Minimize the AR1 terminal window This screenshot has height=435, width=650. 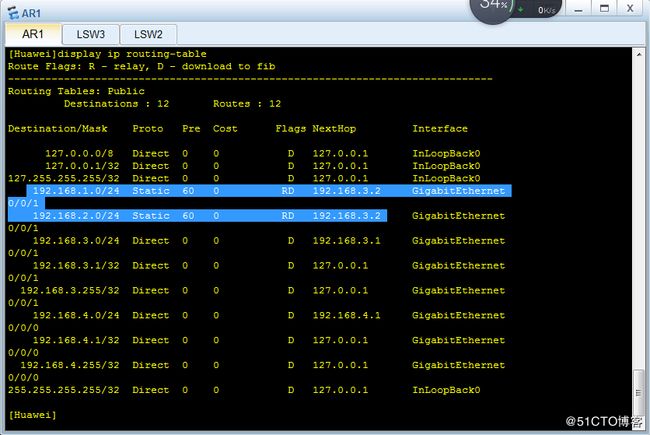coord(579,9)
